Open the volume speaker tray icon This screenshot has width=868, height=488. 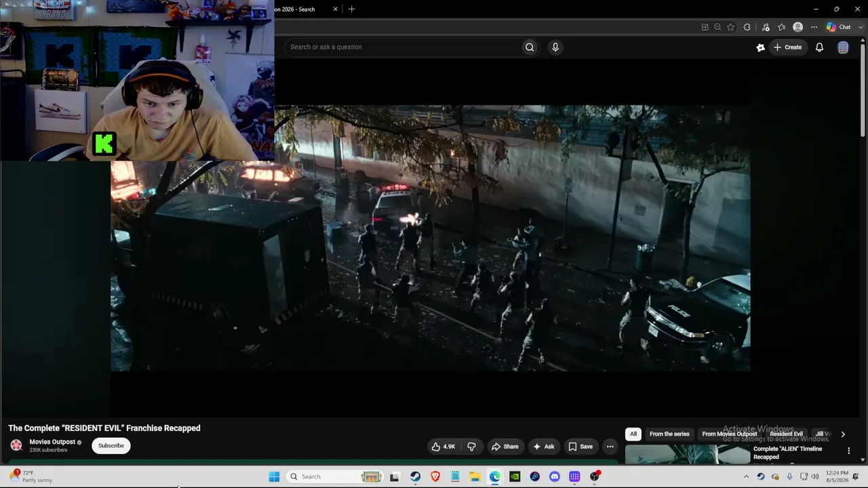click(x=815, y=476)
